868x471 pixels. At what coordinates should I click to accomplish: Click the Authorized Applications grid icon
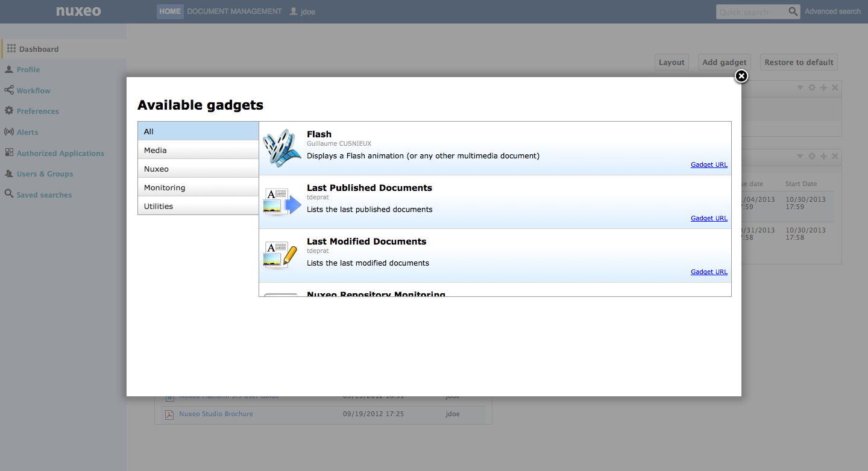9,152
